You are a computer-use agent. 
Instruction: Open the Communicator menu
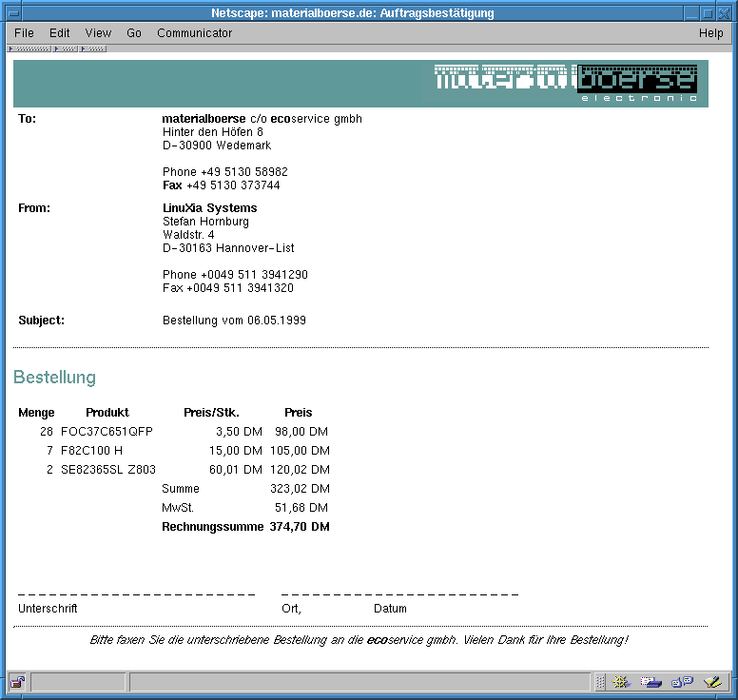point(194,33)
